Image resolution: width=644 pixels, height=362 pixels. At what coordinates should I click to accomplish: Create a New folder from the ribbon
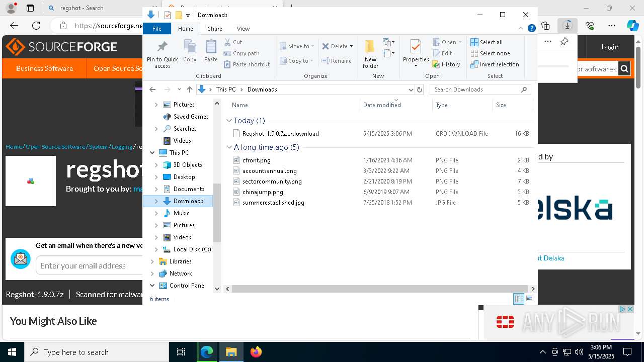click(370, 54)
